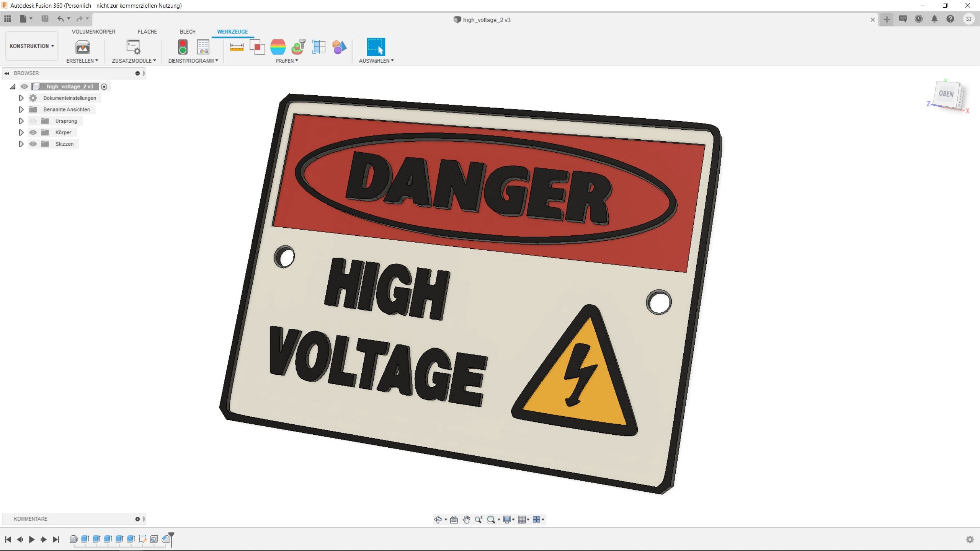Open the PRÜFEN dropdown menu
This screenshot has width=980, height=551.
pos(287,61)
